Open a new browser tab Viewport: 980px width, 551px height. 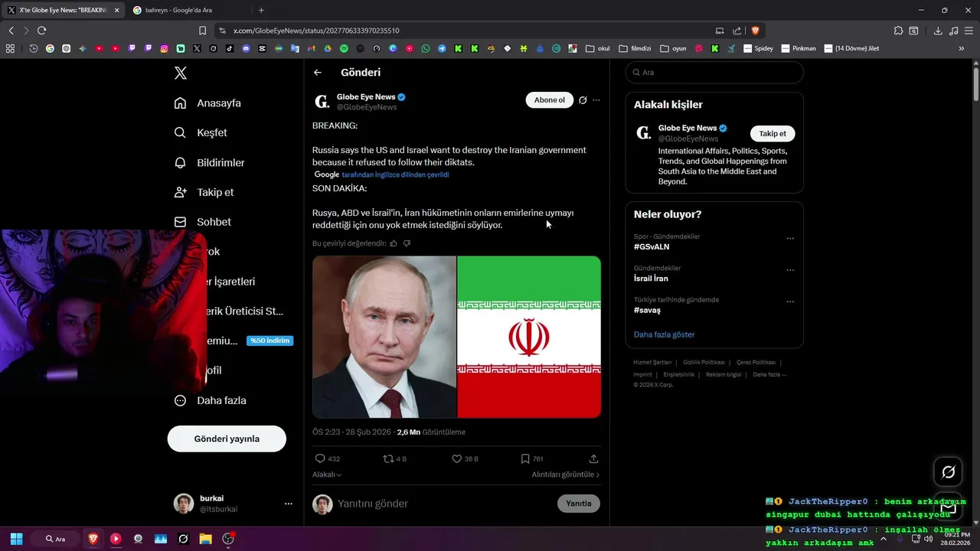click(261, 10)
